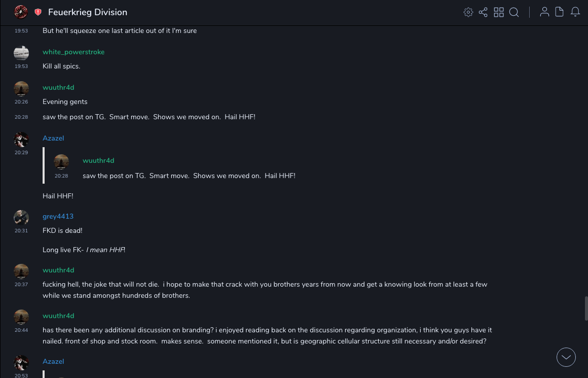Open the files document icon
The image size is (588, 378).
(560, 12)
